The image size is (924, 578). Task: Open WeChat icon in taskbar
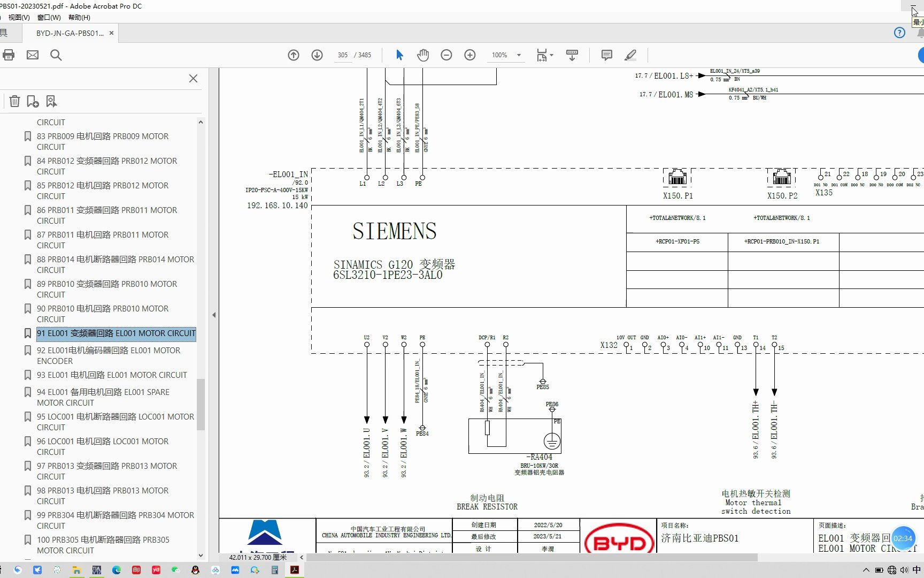(175, 570)
